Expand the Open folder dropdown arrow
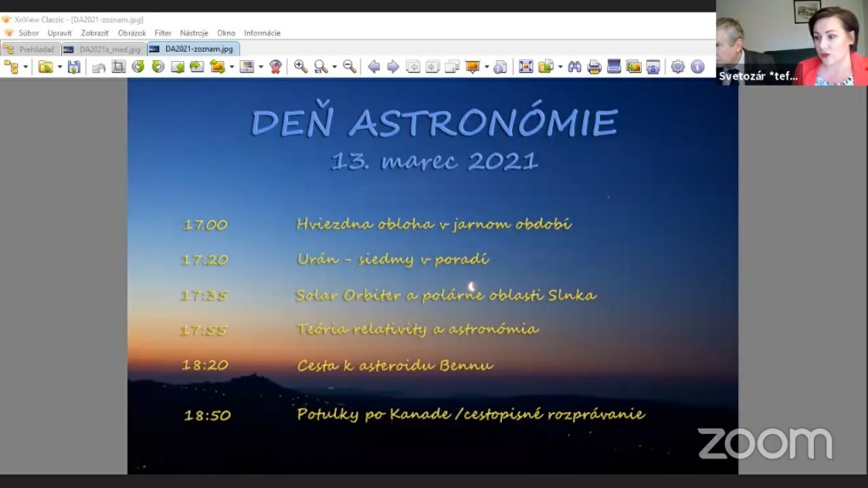This screenshot has height=488, width=868. (x=59, y=67)
